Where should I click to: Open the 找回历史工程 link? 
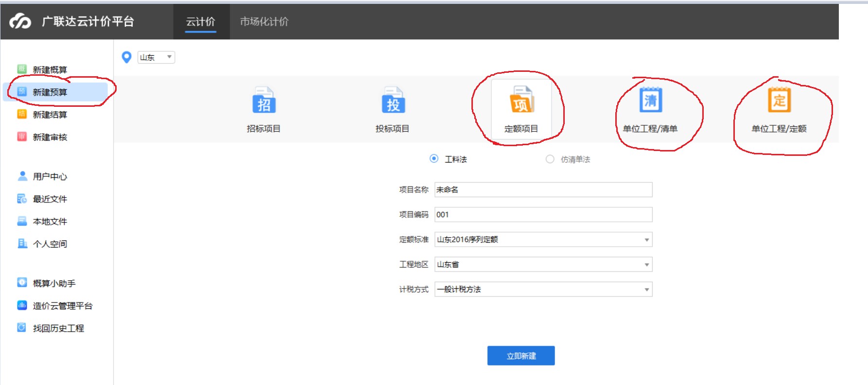58,328
